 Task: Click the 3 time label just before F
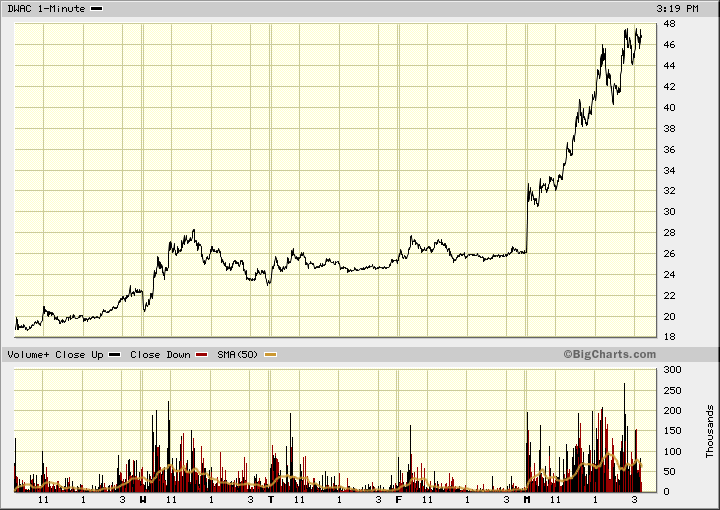tap(378, 499)
